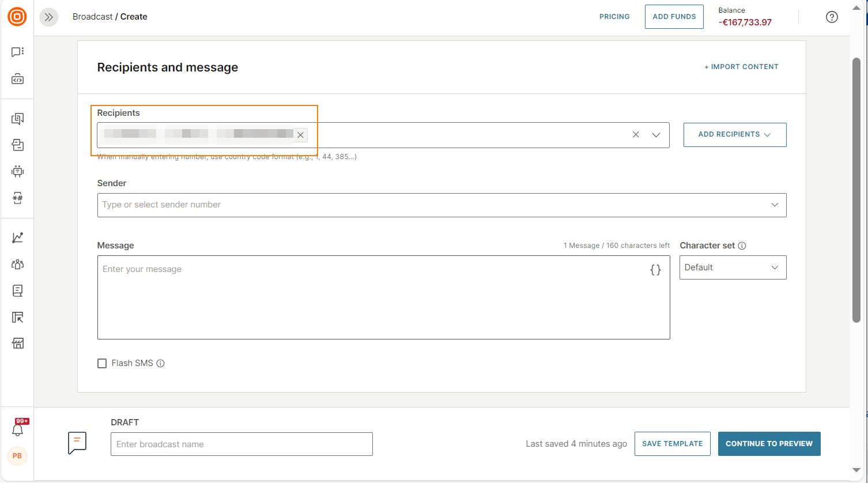
Task: Enable the Flash SMS checkbox
Action: pos(102,363)
